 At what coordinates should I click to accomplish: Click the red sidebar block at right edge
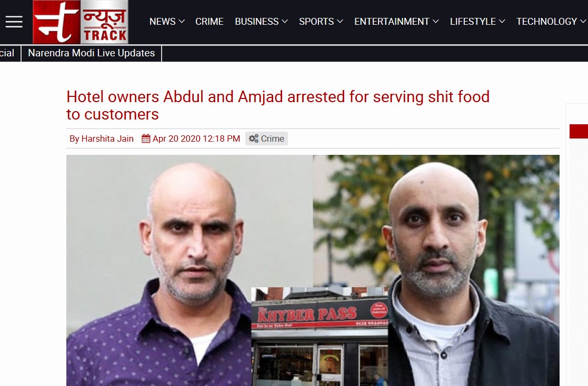pyautogui.click(x=579, y=131)
